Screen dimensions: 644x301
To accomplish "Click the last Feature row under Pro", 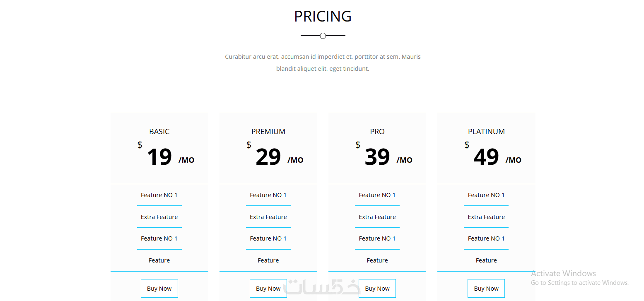I will [377, 260].
